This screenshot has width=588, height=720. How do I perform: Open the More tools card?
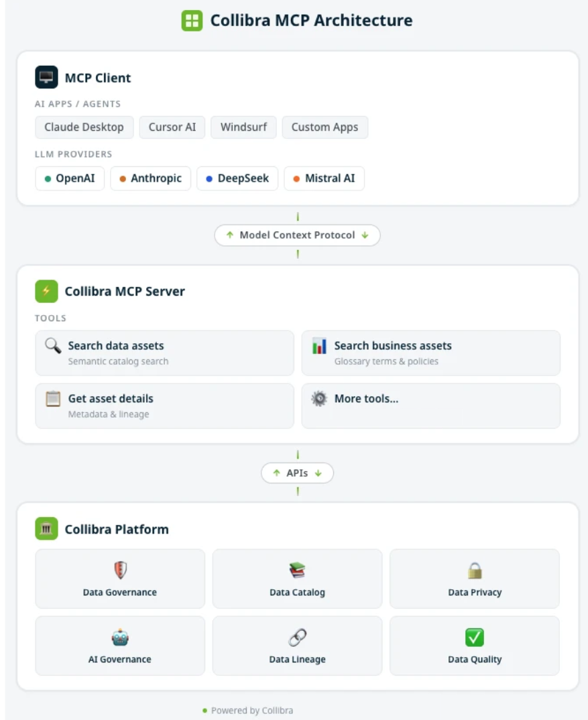pyautogui.click(x=431, y=406)
